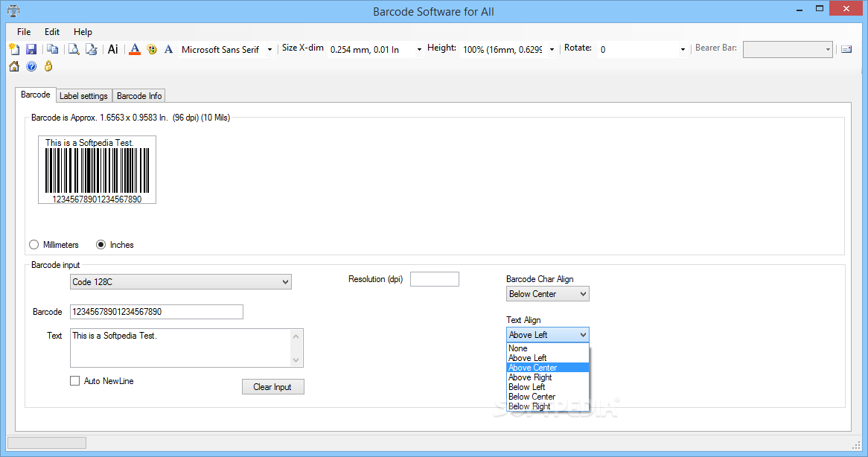Click the Print icon
The image size is (868, 457).
(92, 49)
